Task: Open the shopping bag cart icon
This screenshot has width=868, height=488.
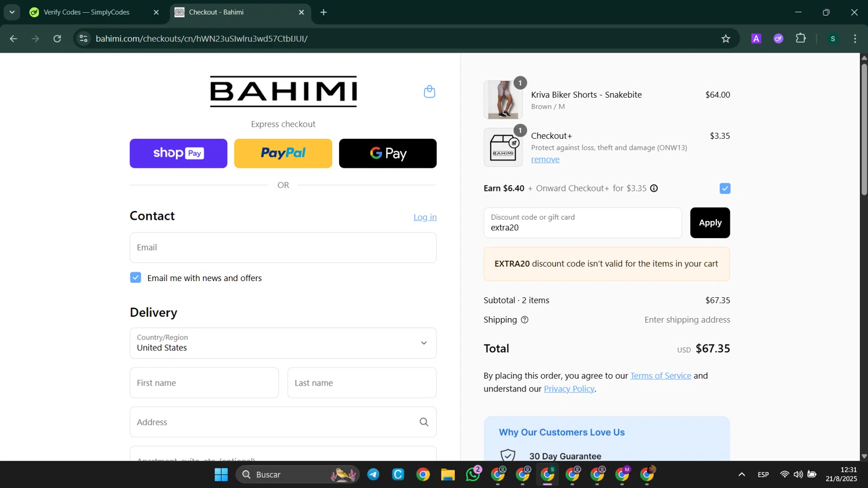Action: point(429,91)
